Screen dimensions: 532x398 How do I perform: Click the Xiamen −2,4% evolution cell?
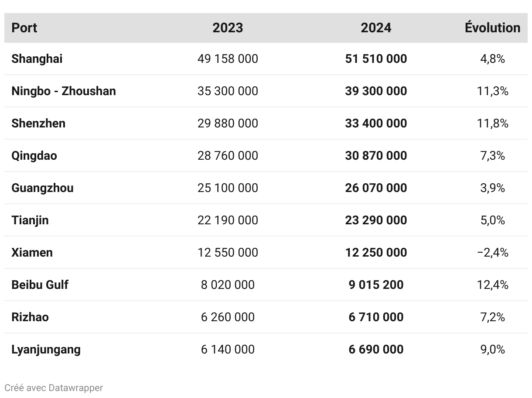click(x=492, y=253)
